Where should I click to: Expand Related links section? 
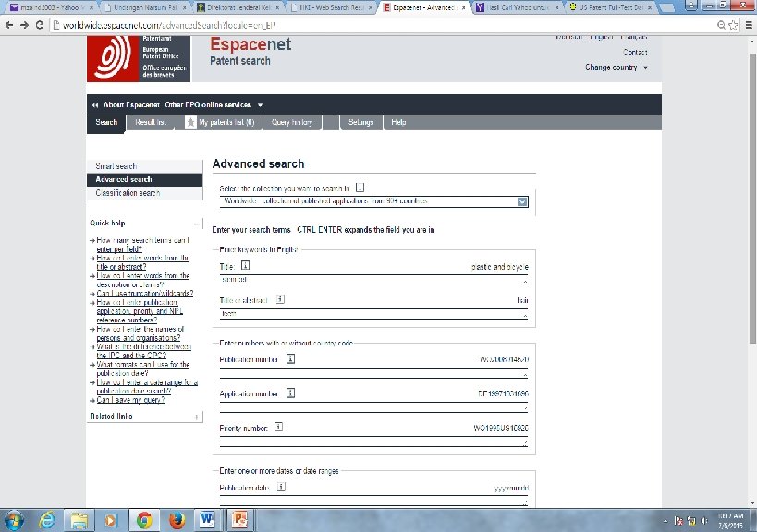coord(197,417)
